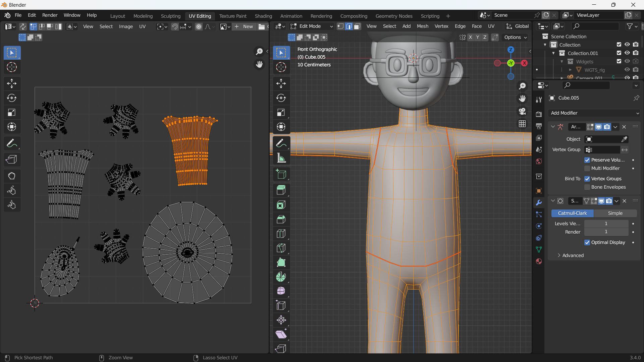Select the Extrude Region tool
The image size is (644, 362).
281,190
